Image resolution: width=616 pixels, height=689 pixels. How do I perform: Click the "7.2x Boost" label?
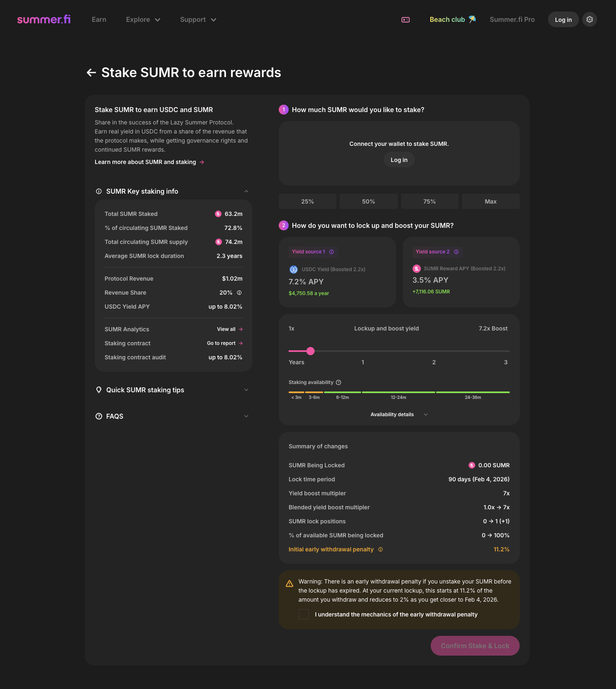pyautogui.click(x=493, y=328)
